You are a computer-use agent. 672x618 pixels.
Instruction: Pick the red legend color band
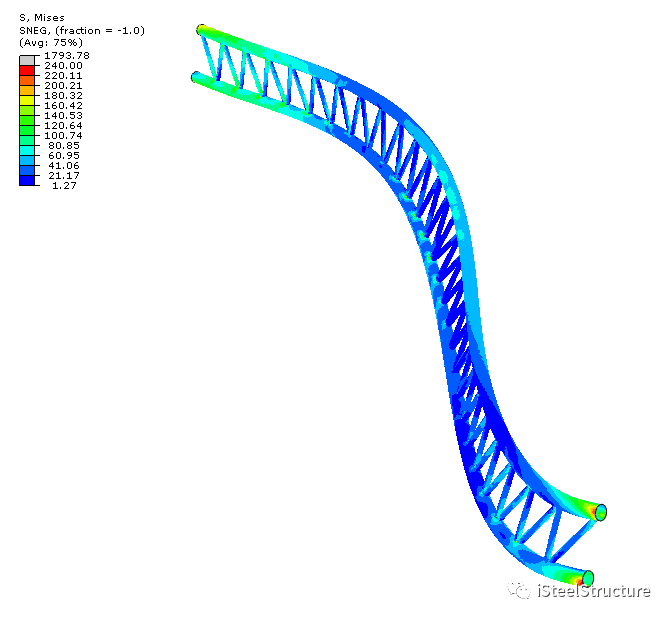27,71
